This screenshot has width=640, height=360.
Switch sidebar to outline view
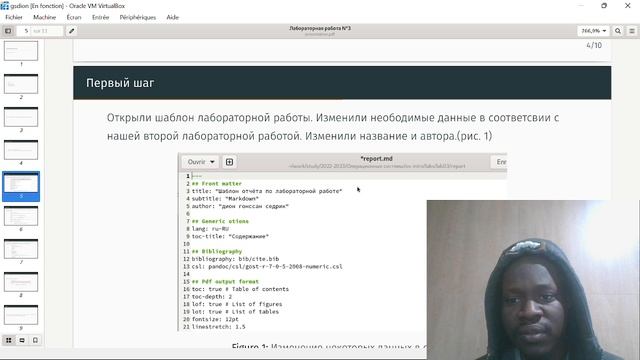click(x=22, y=340)
